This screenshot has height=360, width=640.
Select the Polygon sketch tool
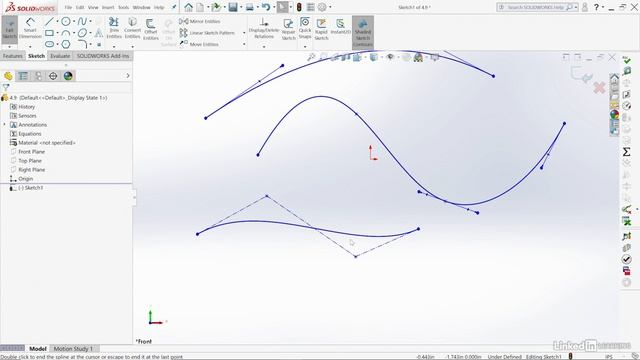click(x=66, y=44)
